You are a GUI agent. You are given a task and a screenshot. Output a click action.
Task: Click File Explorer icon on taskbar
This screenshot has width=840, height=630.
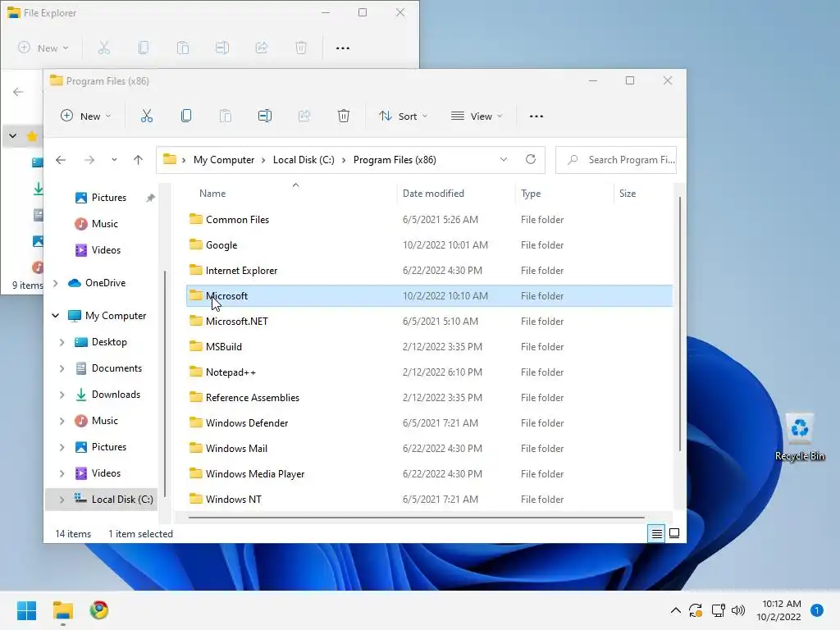[62, 610]
